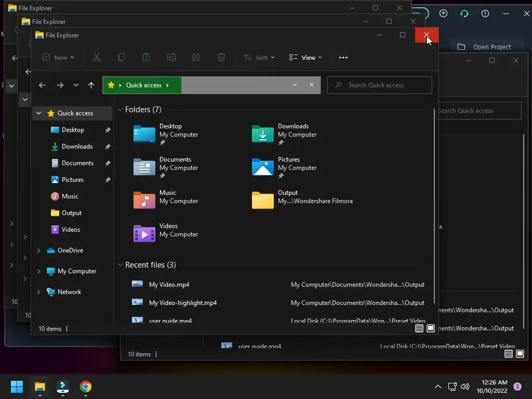Screen dimensions: 532x399
Task: Click the volume speaker tray icon
Action: 465,387
